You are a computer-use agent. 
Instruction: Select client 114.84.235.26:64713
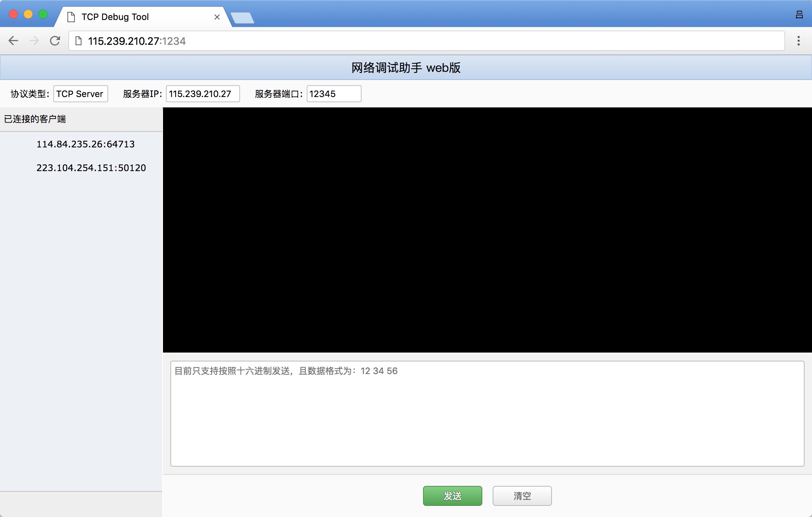point(85,144)
